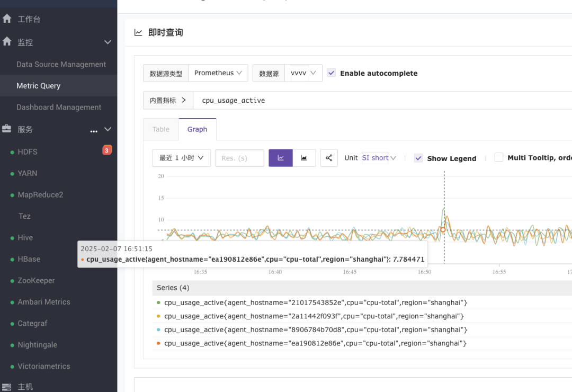Click the HDFS alert badge showing 3
572x392 pixels.
[x=106, y=150]
